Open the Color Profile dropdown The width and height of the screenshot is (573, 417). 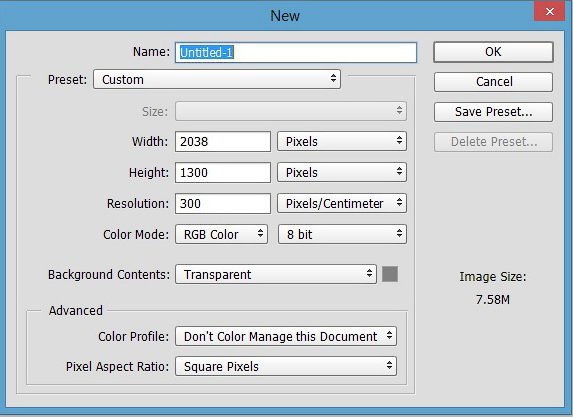286,336
